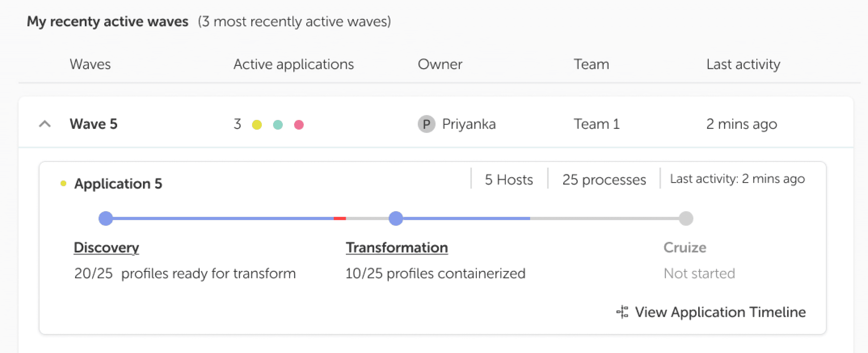Click yellow status dot beside Application 5
The width and height of the screenshot is (868, 353).
63,184
